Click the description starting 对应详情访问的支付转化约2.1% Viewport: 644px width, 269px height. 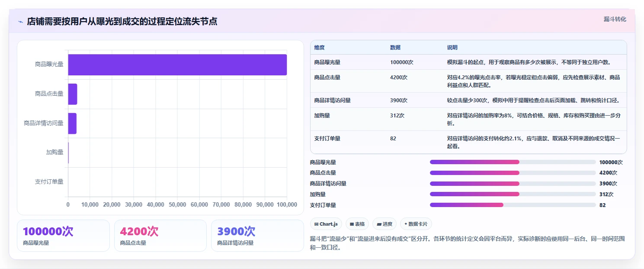534,143
